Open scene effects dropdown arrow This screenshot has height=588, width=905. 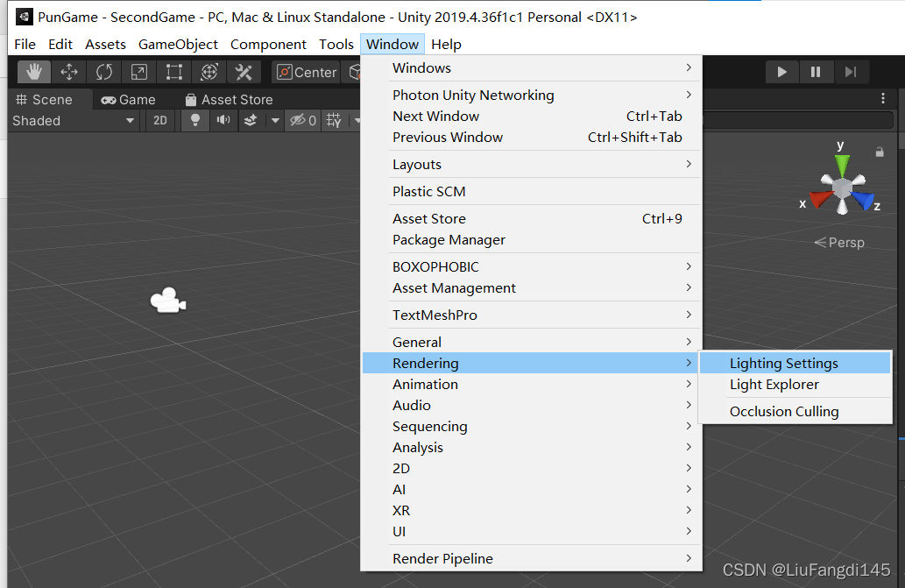pos(275,121)
